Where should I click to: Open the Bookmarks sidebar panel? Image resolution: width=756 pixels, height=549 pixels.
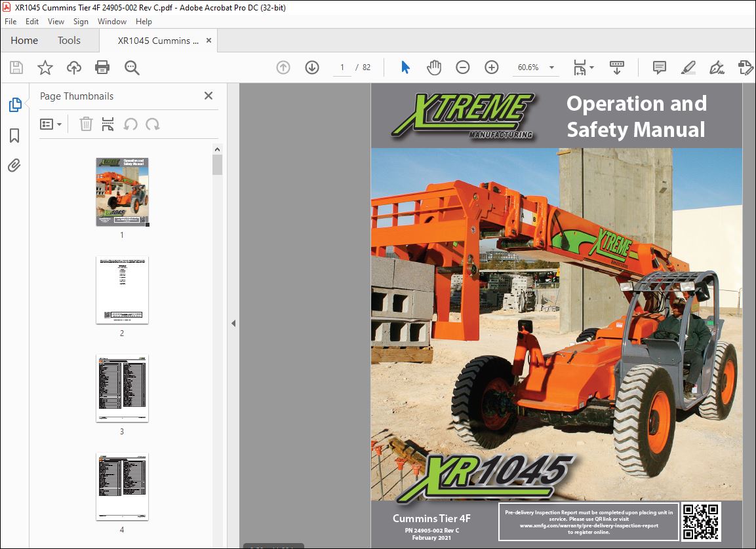click(x=14, y=136)
